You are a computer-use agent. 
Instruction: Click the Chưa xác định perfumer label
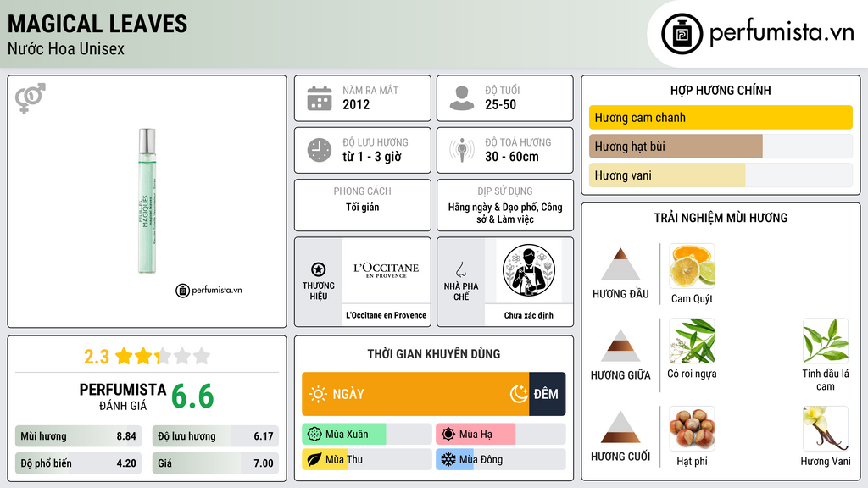point(529,315)
